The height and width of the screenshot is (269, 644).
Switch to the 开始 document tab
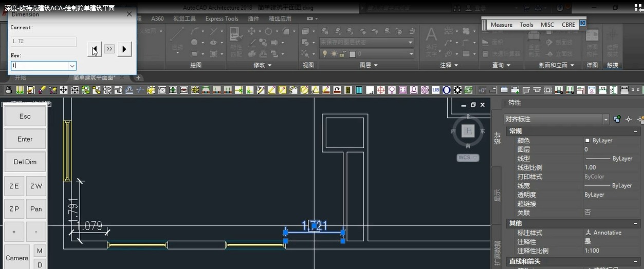(20, 78)
